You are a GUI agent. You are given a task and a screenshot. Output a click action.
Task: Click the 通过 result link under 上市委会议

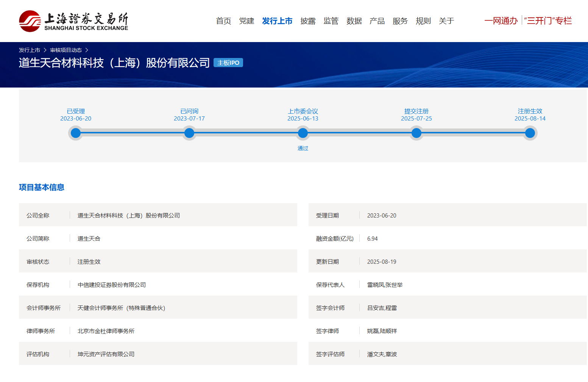(x=303, y=148)
